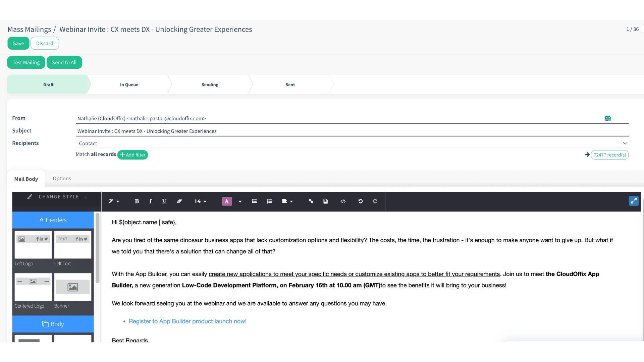This screenshot has width=644, height=362.
Task: Click Send to All button
Action: [64, 62]
